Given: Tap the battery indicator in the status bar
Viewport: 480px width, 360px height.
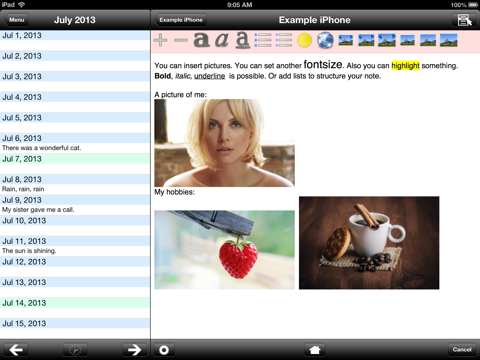Looking at the screenshot, I should (x=473, y=5).
